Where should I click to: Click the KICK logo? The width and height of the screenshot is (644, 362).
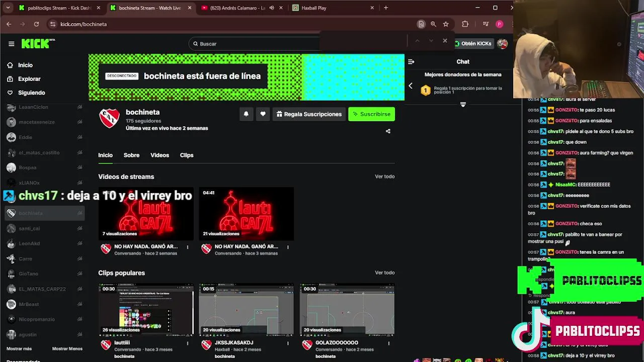pyautogui.click(x=38, y=44)
